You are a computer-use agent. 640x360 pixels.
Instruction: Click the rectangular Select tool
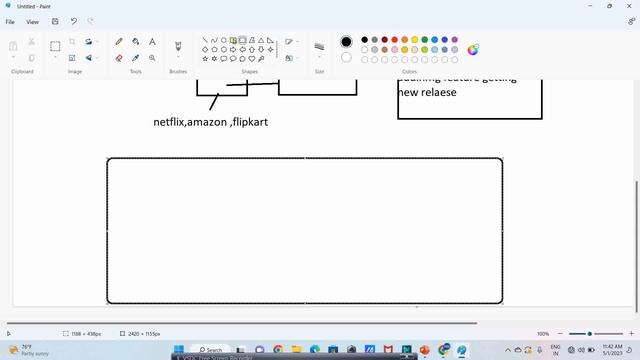[55, 46]
